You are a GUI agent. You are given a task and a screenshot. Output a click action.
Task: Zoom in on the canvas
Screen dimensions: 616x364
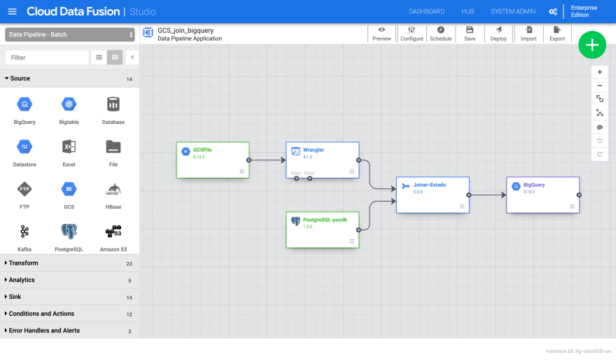click(x=599, y=72)
